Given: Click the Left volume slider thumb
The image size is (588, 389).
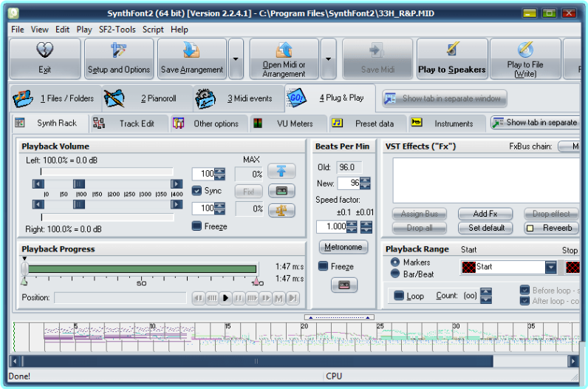Looking at the screenshot, I should (x=79, y=184).
